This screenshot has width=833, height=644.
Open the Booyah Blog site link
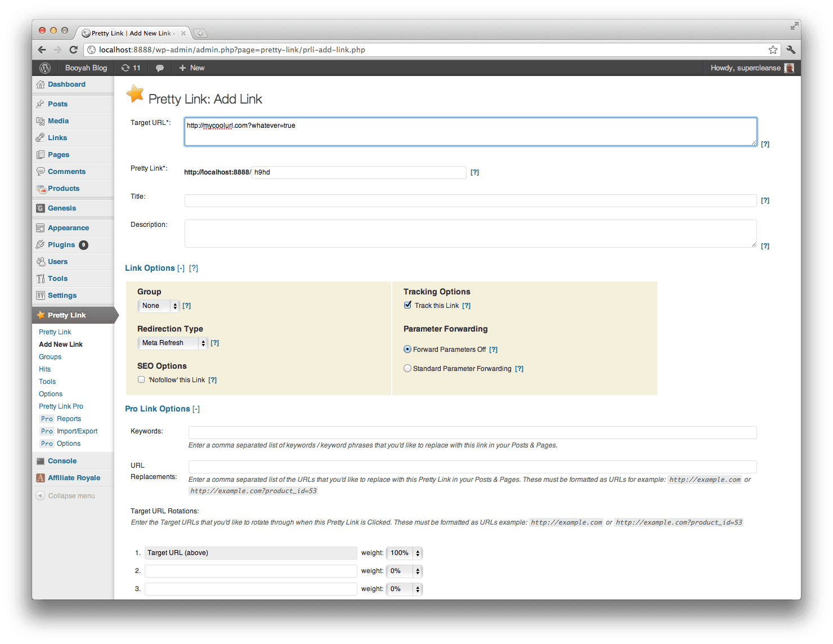[86, 68]
